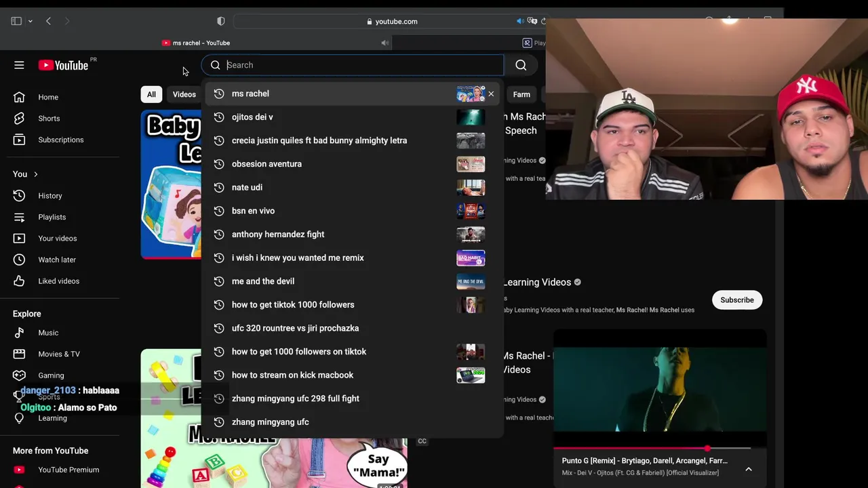
Task: Choose 'ms rachel' search suggestion
Action: pyautogui.click(x=352, y=94)
